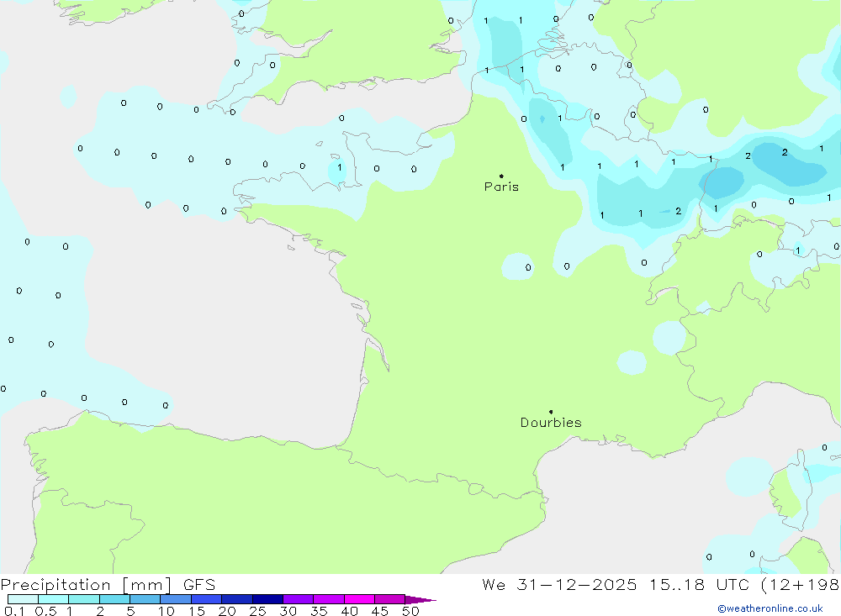Pick the 40–45 mm legend color swatch
The height and width of the screenshot is (616, 841).
pyautogui.click(x=359, y=599)
